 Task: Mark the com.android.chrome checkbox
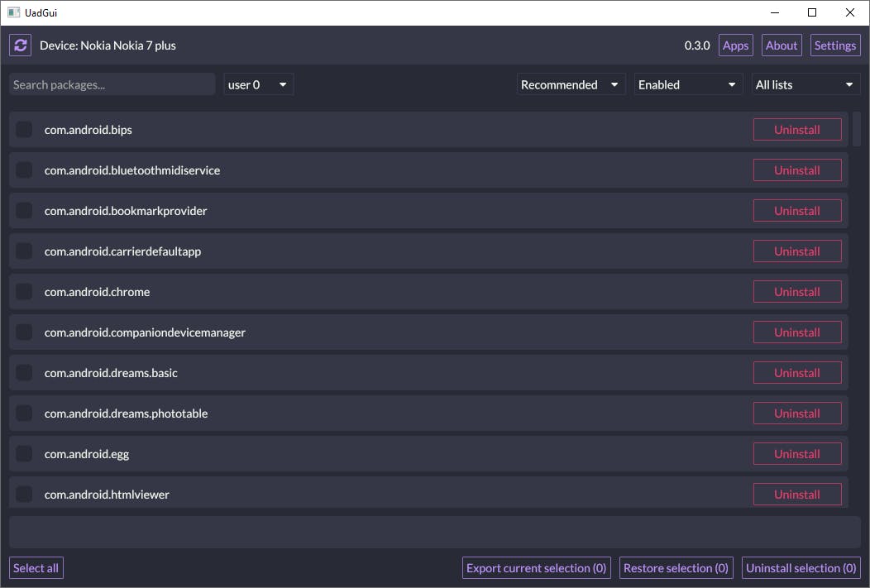click(24, 292)
